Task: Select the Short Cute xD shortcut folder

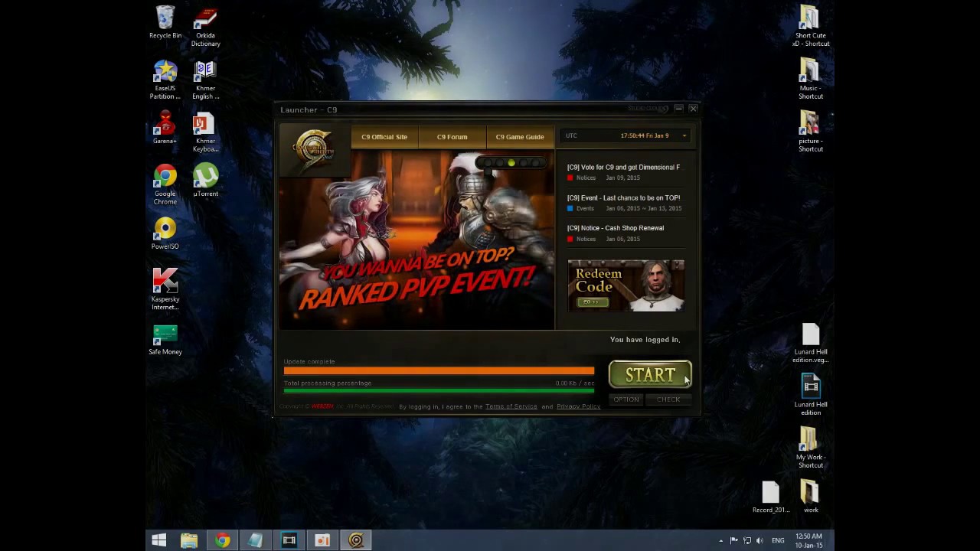Action: tap(811, 27)
